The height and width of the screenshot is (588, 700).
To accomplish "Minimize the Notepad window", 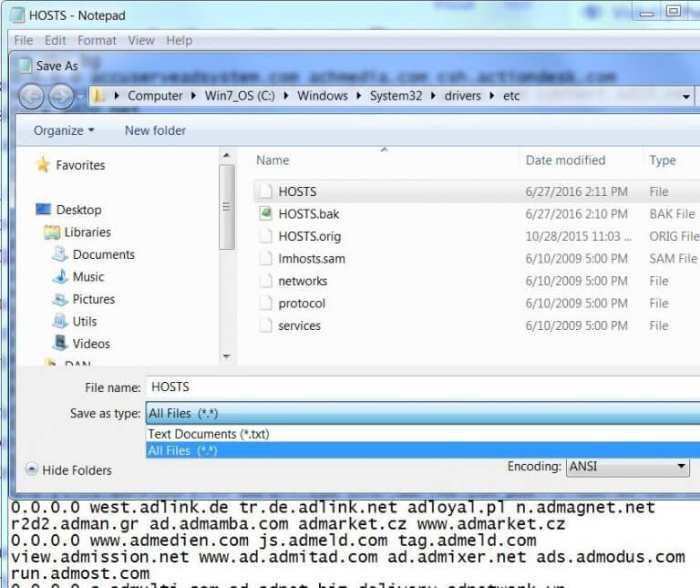I will [646, 12].
